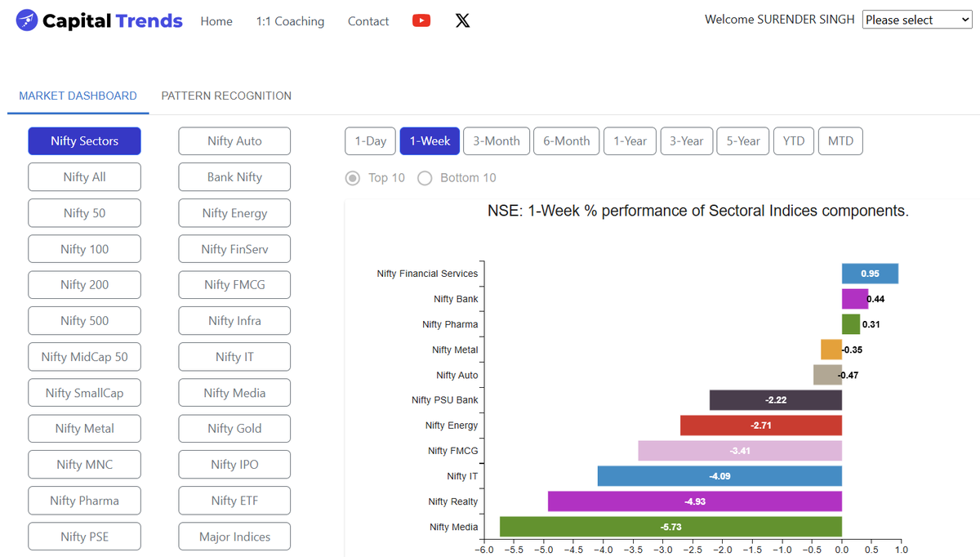The image size is (980, 557).
Task: Select the 1-Week timeframe
Action: 430,141
